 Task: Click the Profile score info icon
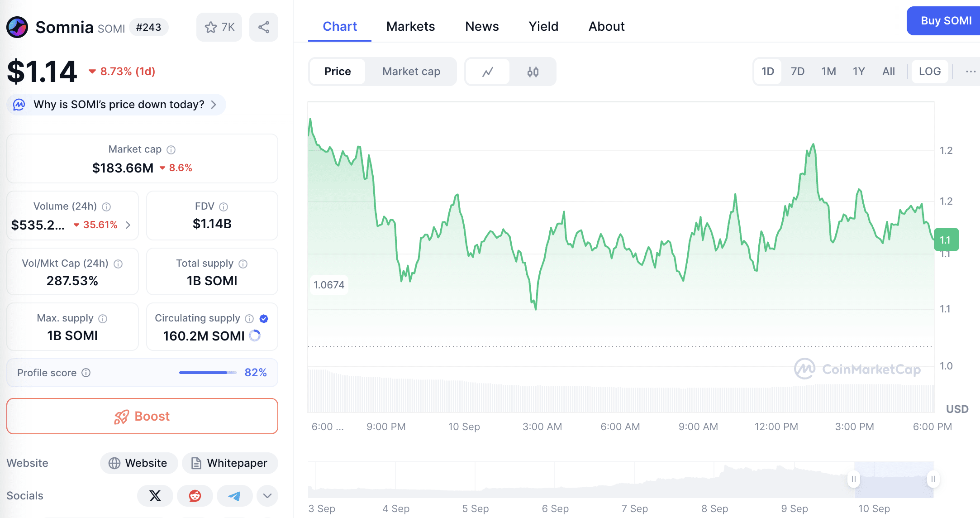[86, 373]
